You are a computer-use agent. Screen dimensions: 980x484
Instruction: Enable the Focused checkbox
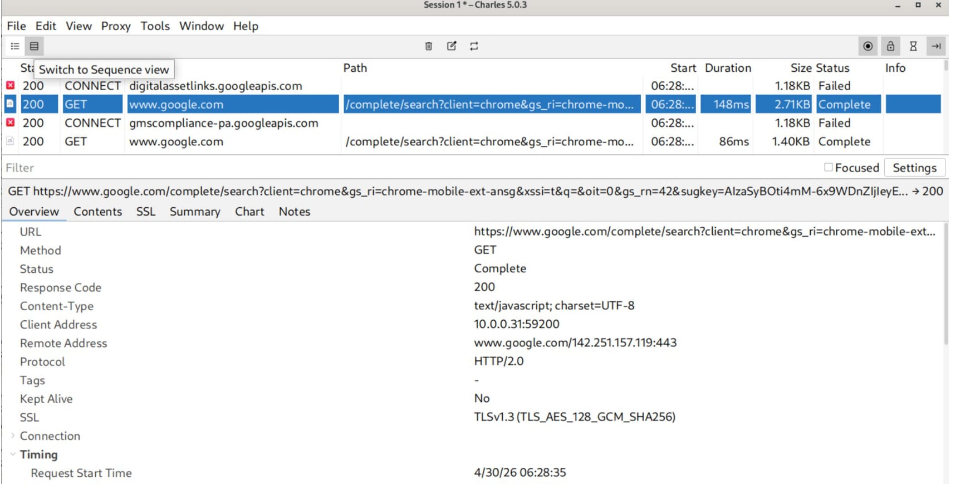(829, 168)
